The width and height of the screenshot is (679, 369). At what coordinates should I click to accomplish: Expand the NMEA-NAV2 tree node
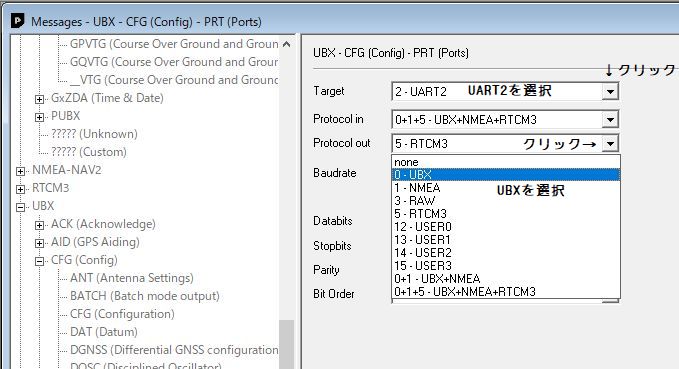point(20,172)
